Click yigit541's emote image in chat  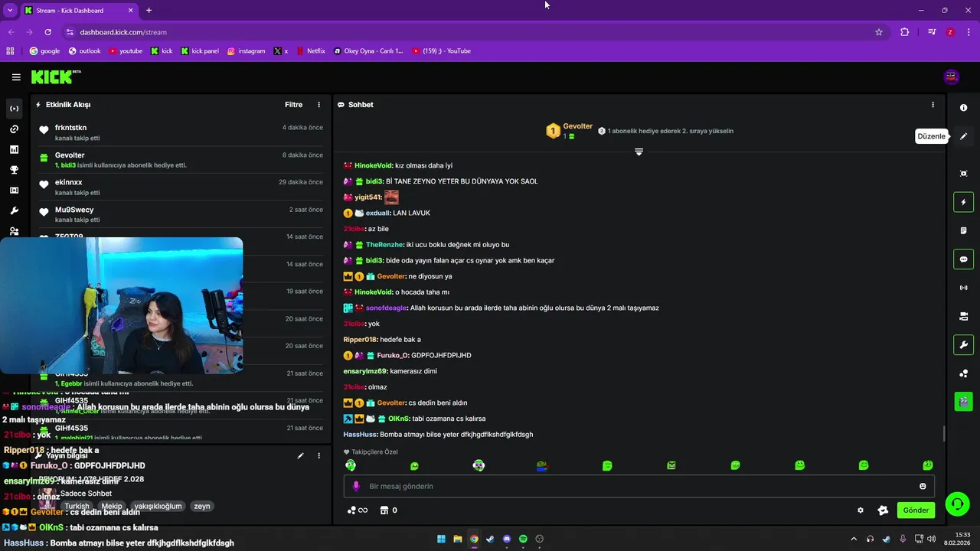pyautogui.click(x=391, y=197)
